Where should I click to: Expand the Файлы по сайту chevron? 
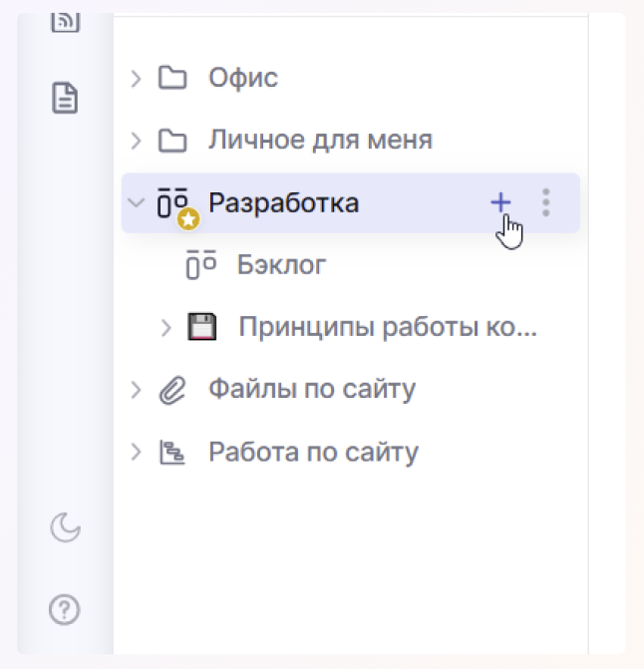pos(137,390)
